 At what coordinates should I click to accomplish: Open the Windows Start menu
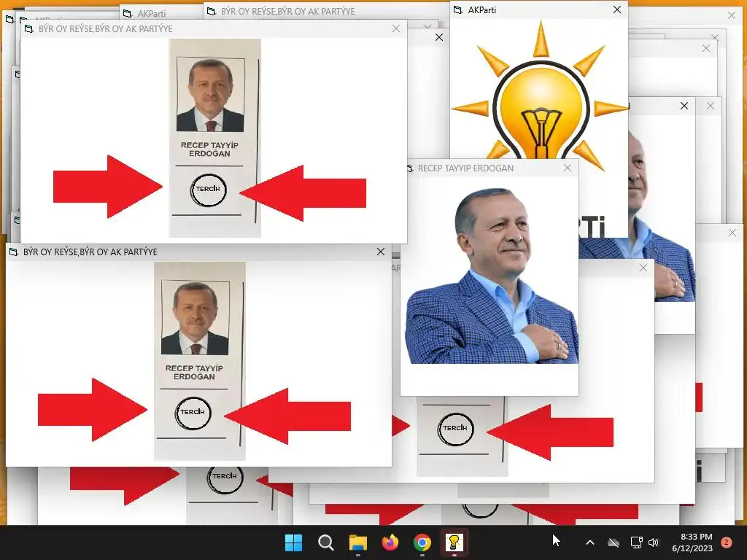point(293,542)
